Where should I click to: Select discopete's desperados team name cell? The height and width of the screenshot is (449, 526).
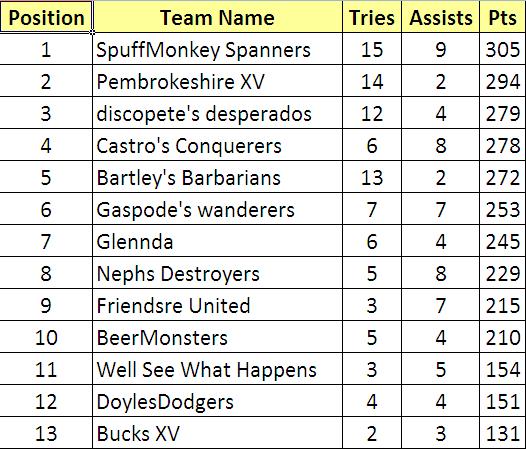pyautogui.click(x=217, y=113)
